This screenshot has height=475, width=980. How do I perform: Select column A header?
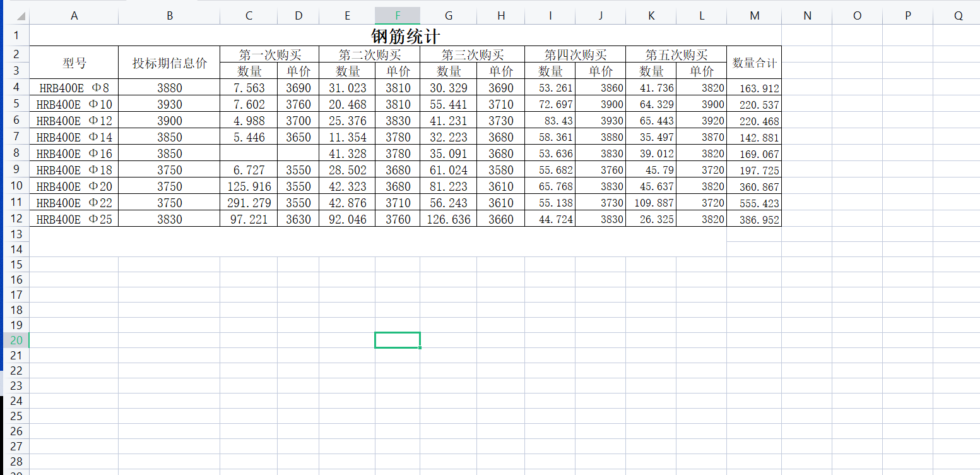(x=74, y=16)
